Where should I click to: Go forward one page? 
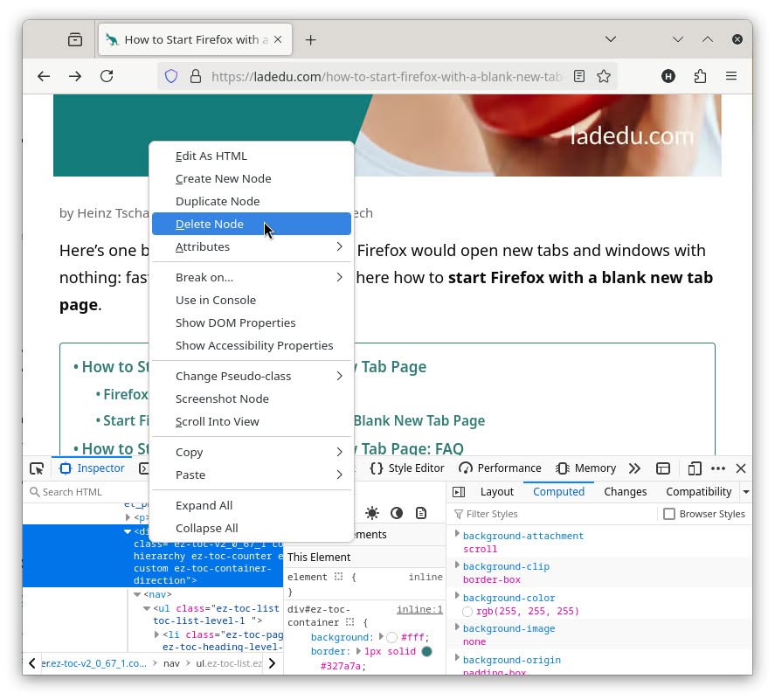pos(75,76)
